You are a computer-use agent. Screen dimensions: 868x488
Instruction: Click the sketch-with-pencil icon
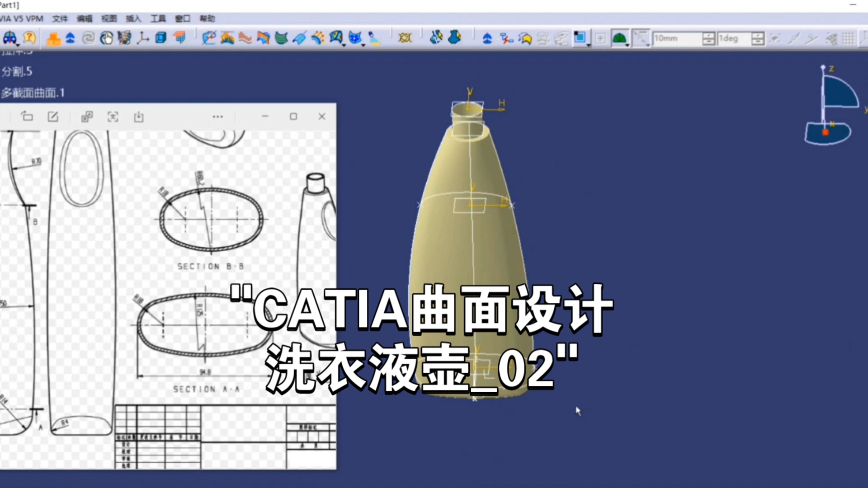click(x=209, y=38)
